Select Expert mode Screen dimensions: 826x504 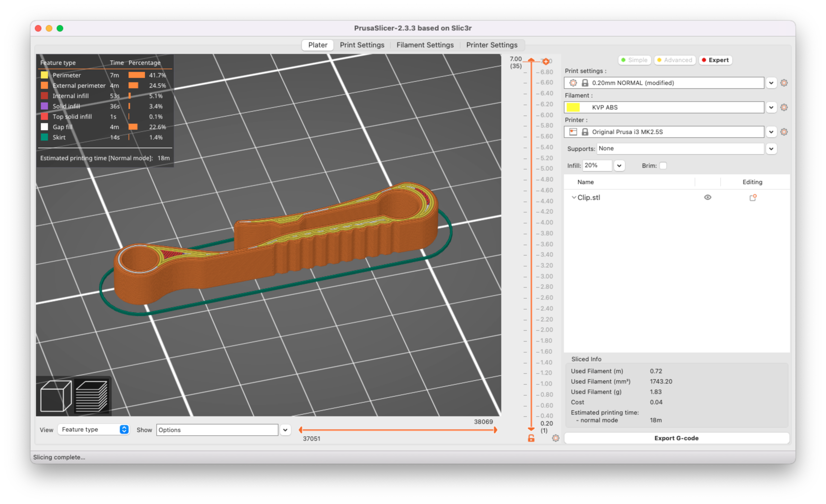715,60
